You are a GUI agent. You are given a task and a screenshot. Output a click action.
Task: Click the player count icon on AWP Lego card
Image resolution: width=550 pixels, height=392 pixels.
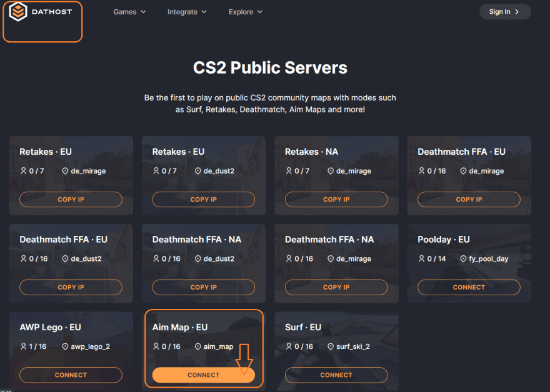pos(23,346)
